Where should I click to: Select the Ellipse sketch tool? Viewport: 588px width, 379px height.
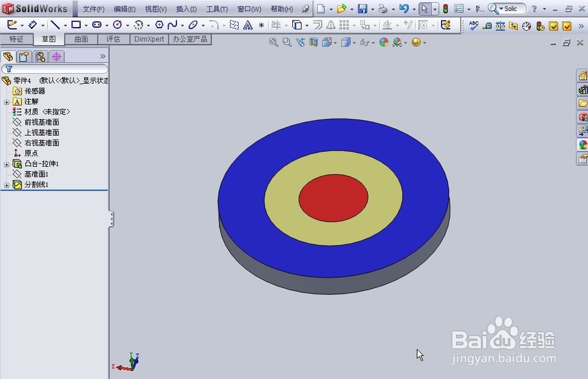[x=193, y=25]
